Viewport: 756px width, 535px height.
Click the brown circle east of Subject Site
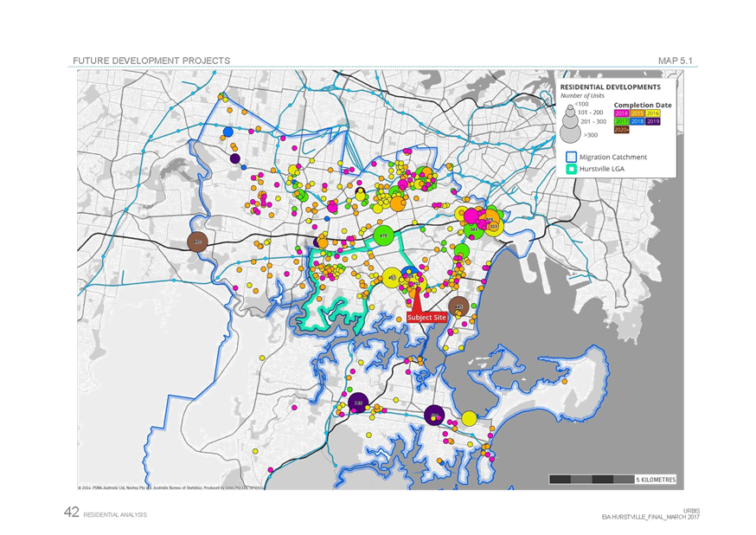459,306
